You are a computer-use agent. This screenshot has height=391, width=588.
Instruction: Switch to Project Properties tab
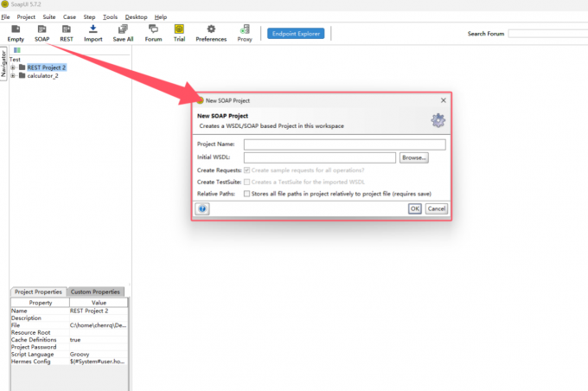pyautogui.click(x=38, y=292)
